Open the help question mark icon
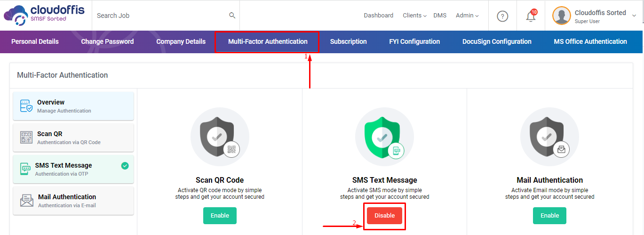Image resolution: width=644 pixels, height=235 pixels. [x=502, y=16]
